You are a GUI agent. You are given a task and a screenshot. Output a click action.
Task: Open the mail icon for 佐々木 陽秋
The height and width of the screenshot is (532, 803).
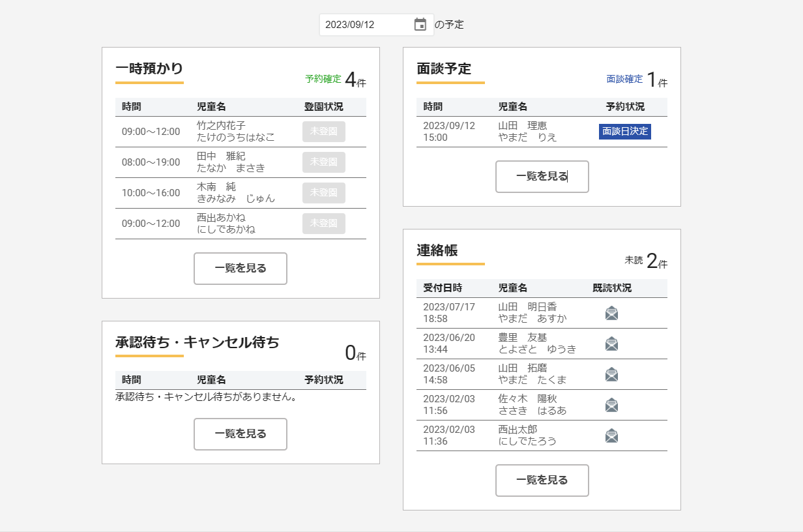611,405
